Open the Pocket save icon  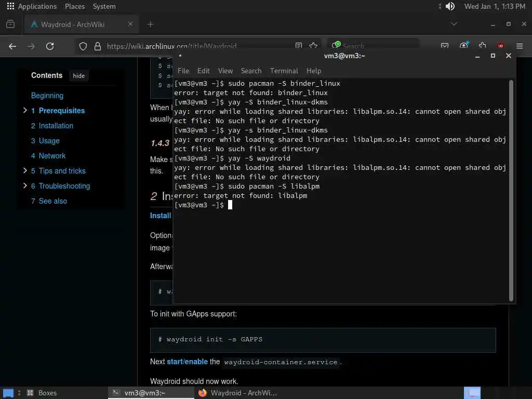[445, 46]
